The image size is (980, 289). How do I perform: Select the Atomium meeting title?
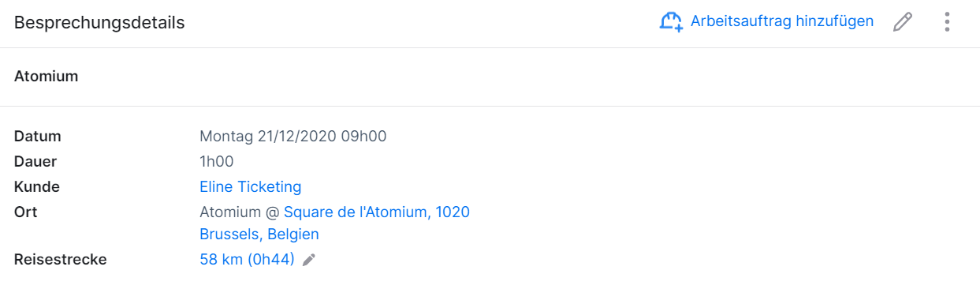[x=47, y=77]
